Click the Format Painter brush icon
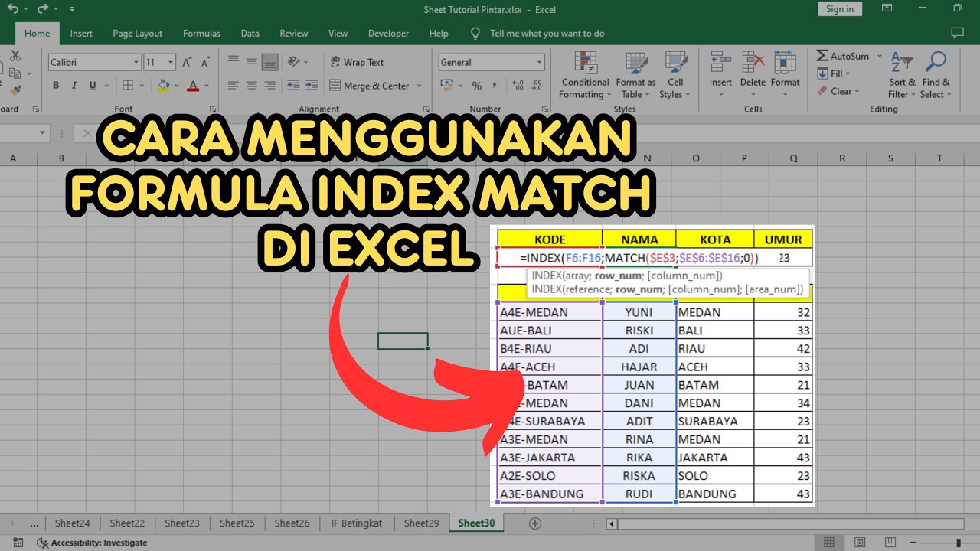Viewport: 980px width, 551px height. coord(15,90)
